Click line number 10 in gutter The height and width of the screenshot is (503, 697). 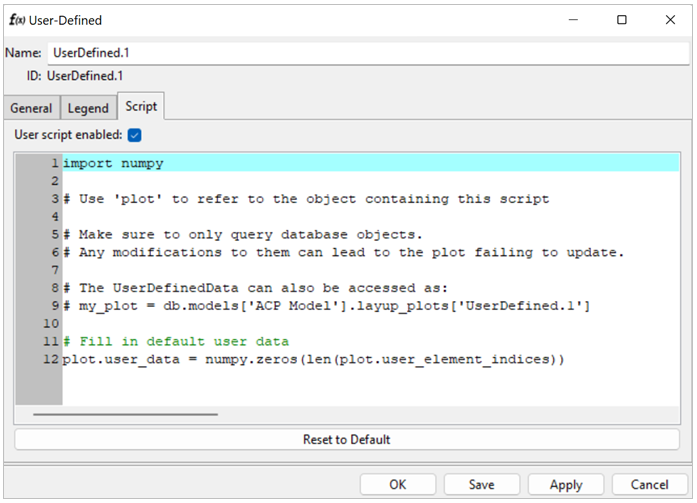[x=51, y=323]
